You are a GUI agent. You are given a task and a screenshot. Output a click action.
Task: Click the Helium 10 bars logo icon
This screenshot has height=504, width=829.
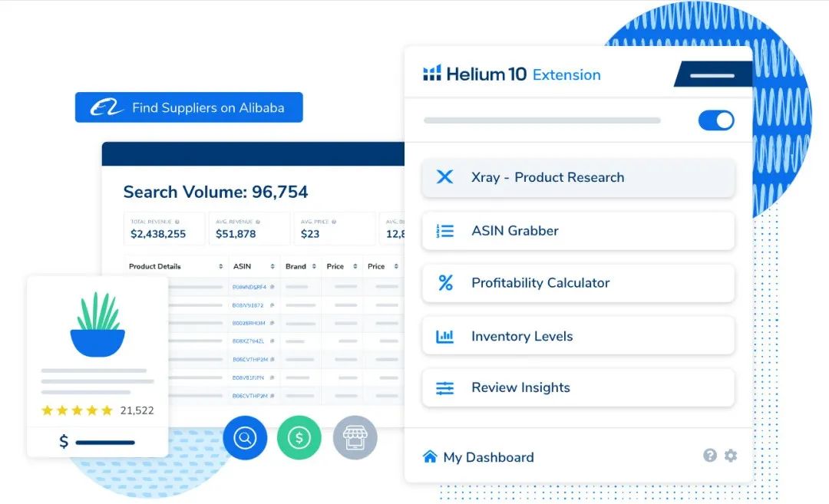pos(432,74)
